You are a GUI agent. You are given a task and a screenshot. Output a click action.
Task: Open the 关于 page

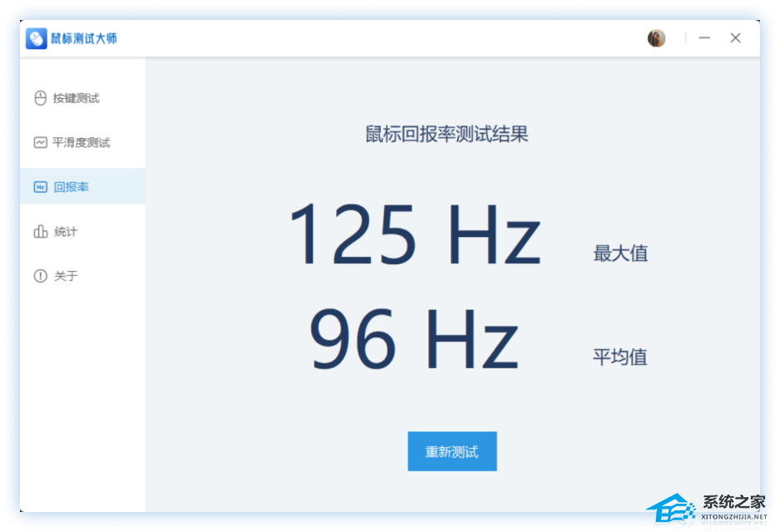82,276
